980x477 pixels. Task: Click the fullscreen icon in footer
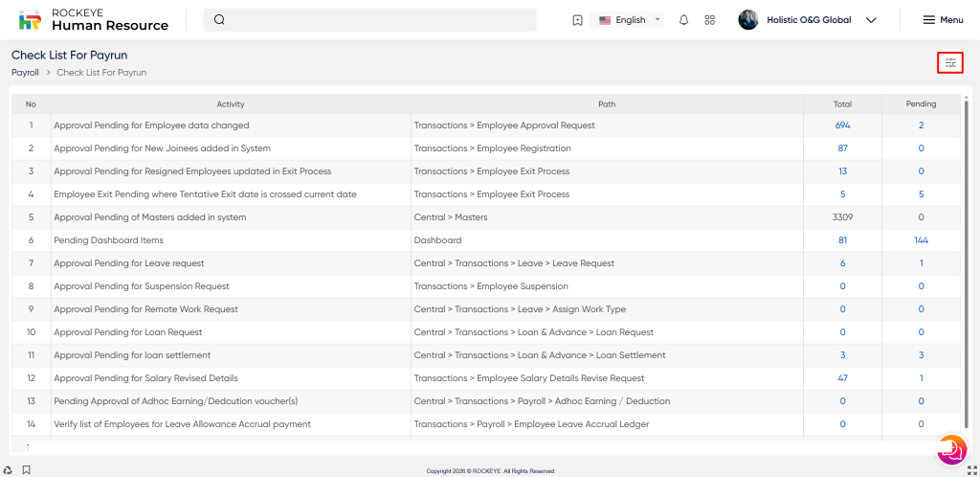[x=971, y=470]
